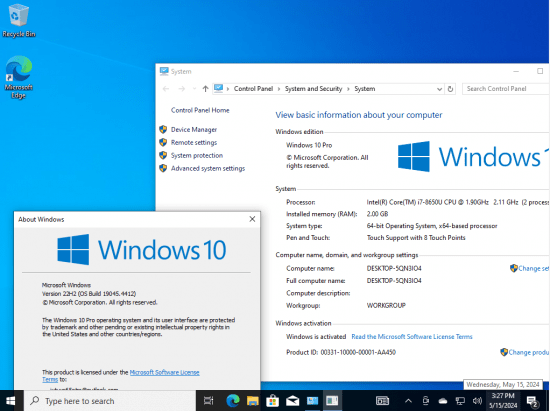Viewport: 550px width, 411px height.
Task: Click the shield icon beside Device Manager
Action: tap(163, 129)
